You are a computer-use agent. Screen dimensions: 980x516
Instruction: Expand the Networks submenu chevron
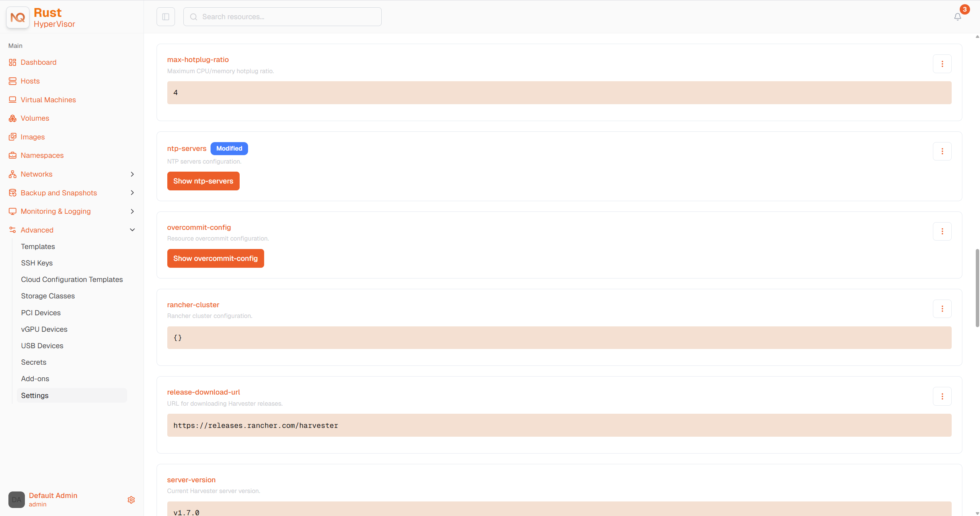132,174
